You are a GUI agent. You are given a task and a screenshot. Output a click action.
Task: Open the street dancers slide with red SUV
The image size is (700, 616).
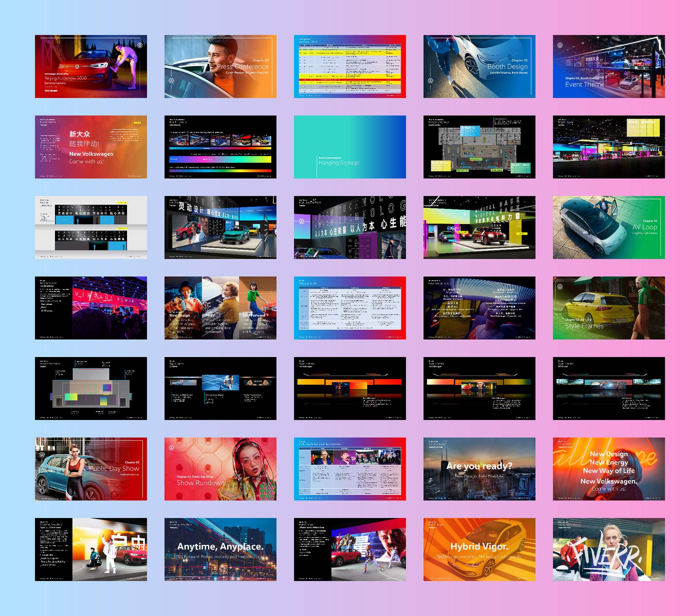(x=350, y=550)
